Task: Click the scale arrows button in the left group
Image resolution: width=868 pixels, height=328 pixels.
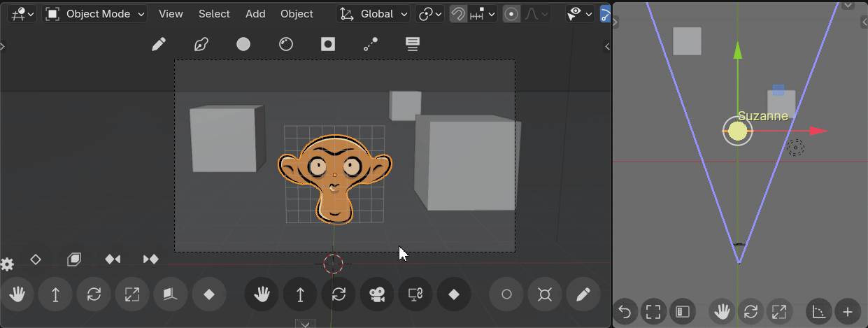Action: coord(132,294)
